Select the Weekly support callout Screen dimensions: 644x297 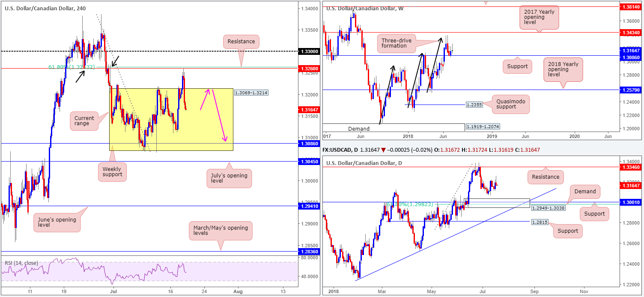112,171
